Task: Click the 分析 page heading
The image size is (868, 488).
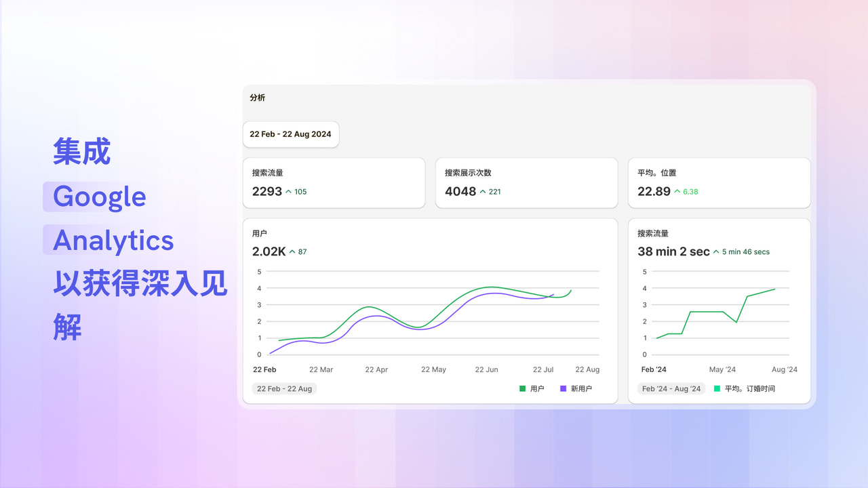Action: point(258,98)
